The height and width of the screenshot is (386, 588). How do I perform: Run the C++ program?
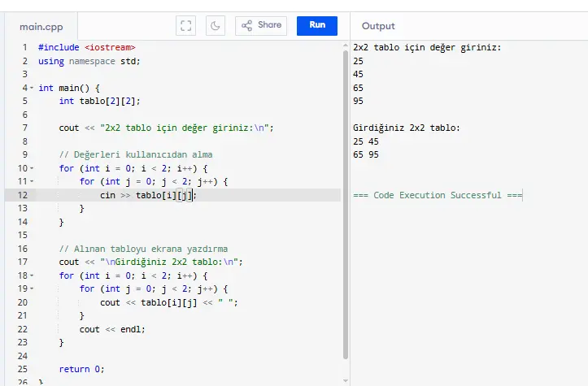[317, 25]
